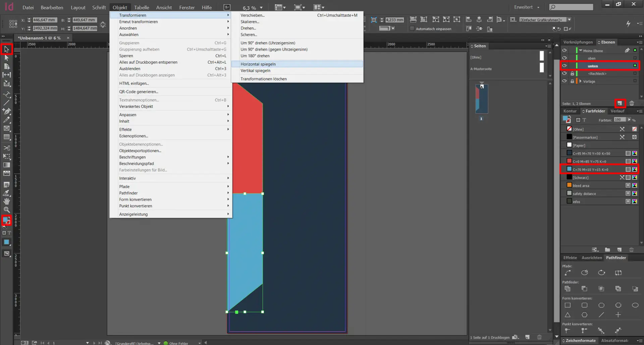Image resolution: width=644 pixels, height=345 pixels.
Task: Open the zoom level dropdown
Action: [261, 8]
